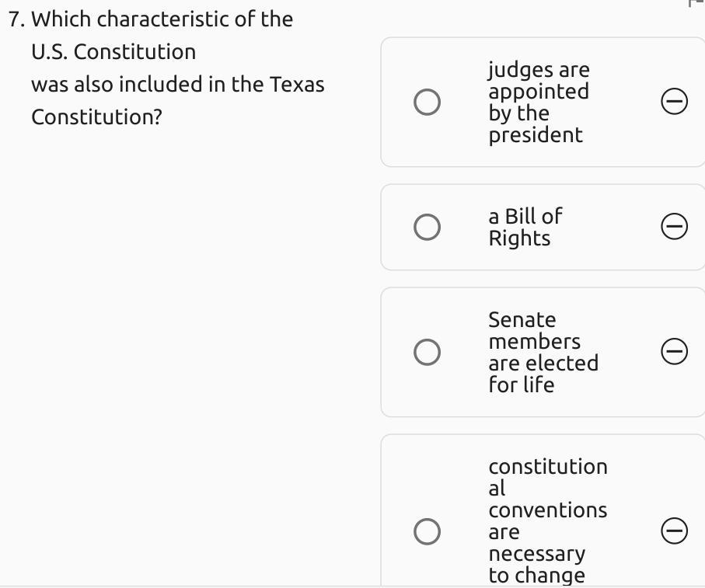The width and height of the screenshot is (705, 588).
Task: Pick the 'constitutional conventions' radio button
Action: click(x=427, y=531)
